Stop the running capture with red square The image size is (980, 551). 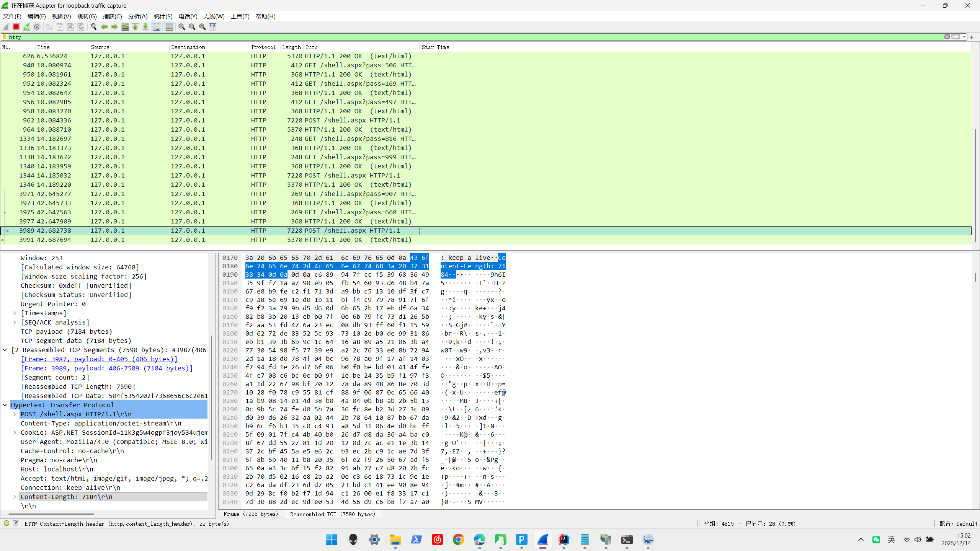tap(16, 27)
